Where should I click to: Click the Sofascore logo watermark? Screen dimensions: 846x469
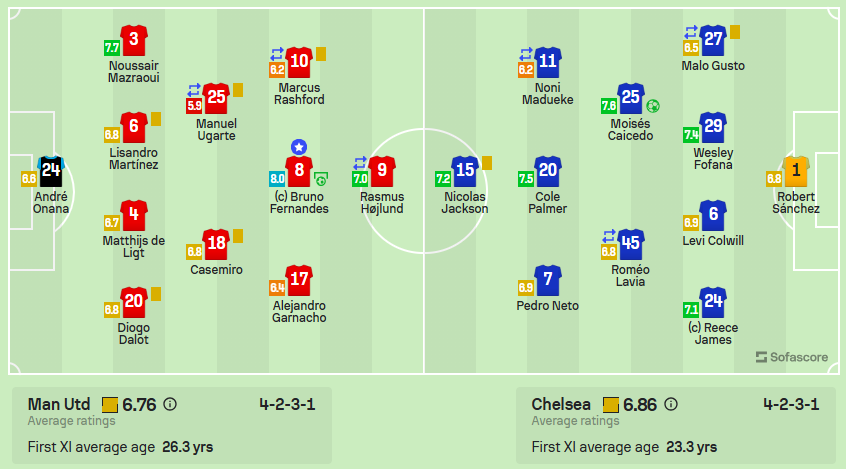pyautogui.click(x=792, y=357)
